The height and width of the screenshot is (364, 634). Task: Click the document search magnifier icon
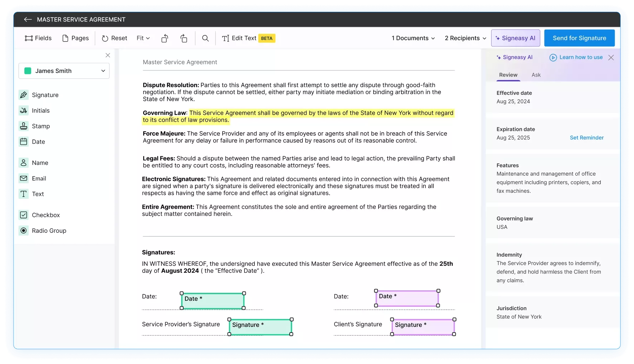tap(205, 38)
